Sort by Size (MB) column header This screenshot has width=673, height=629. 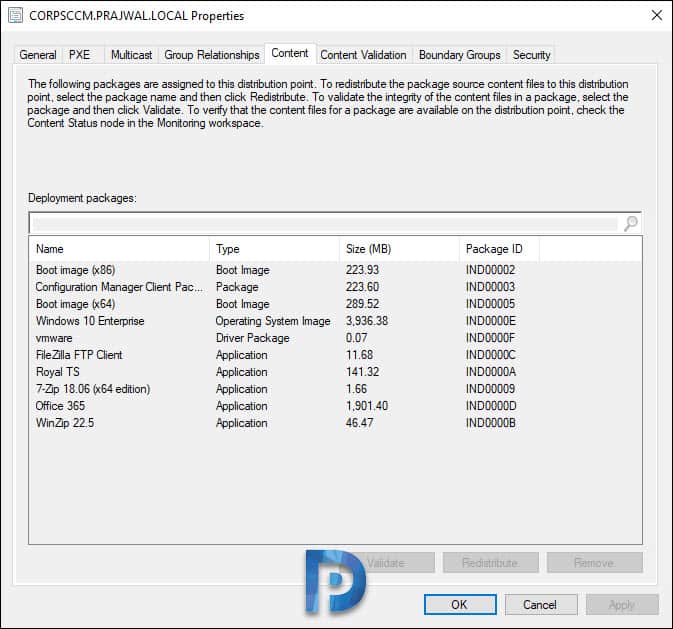400,249
